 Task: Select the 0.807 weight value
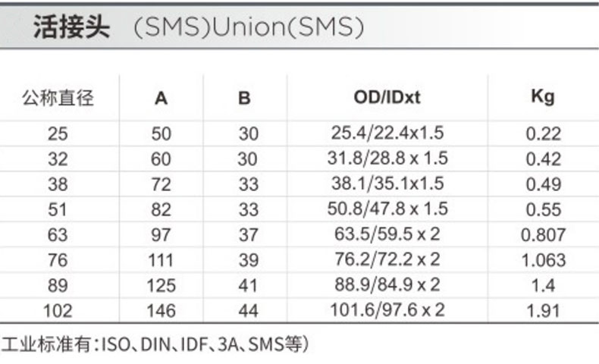coord(543,234)
